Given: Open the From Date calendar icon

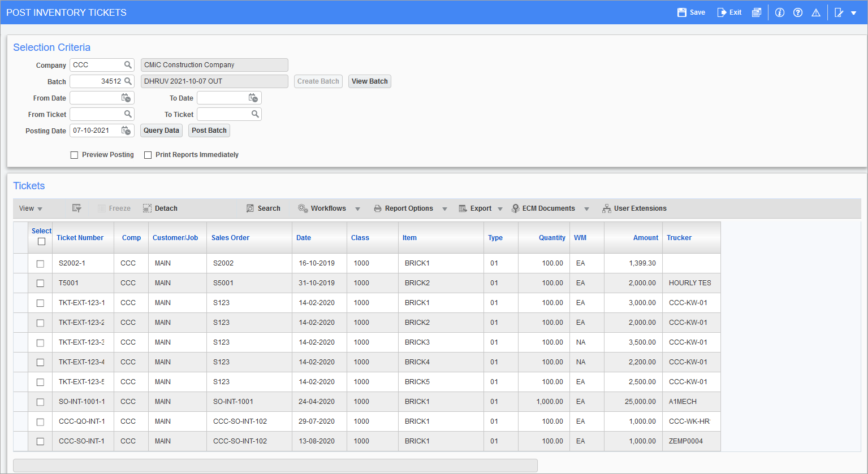Looking at the screenshot, I should tap(127, 98).
